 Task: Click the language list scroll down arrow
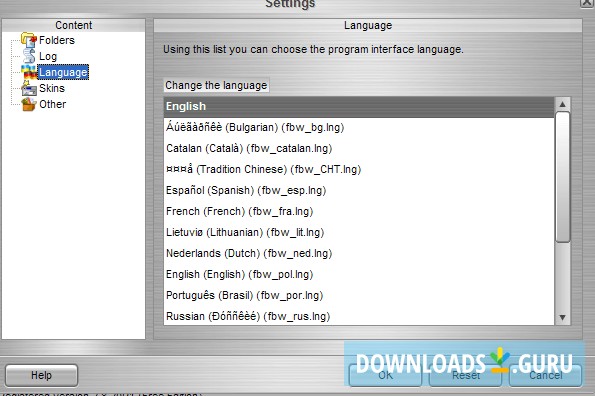click(562, 317)
